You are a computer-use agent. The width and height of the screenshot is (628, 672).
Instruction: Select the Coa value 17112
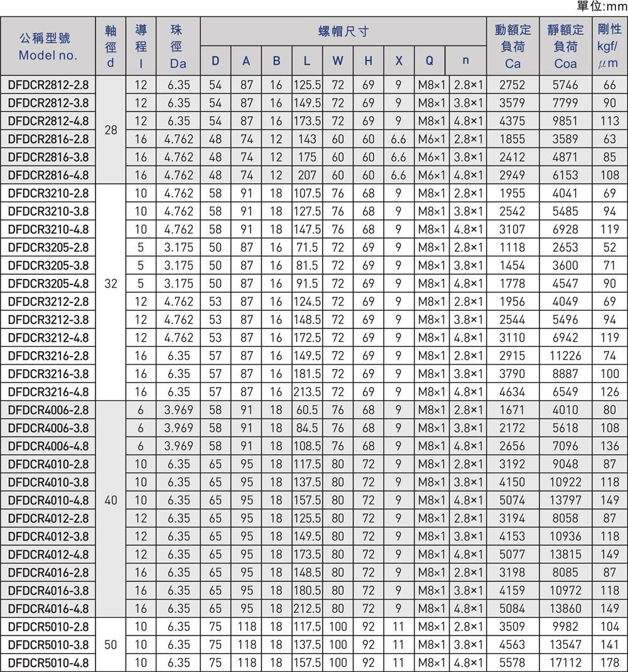[x=565, y=663]
